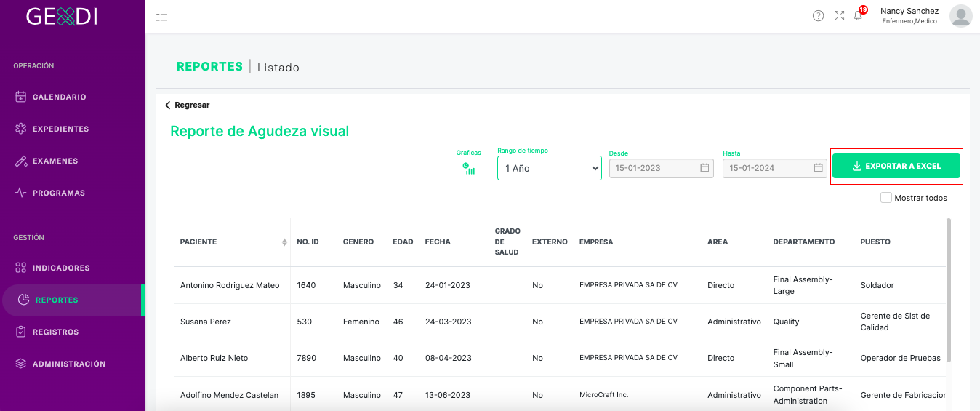Click the Calendario calendar icon
Screen dimensions: 980x411
(20, 97)
